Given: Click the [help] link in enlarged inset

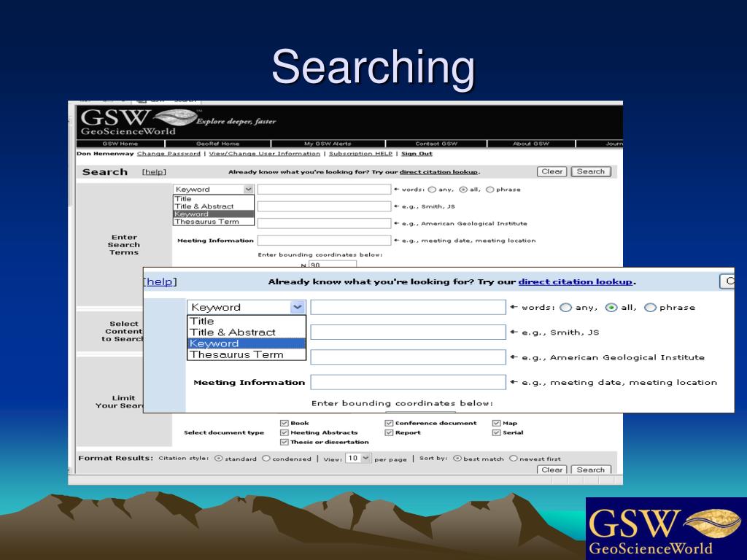Looking at the screenshot, I should point(160,281).
